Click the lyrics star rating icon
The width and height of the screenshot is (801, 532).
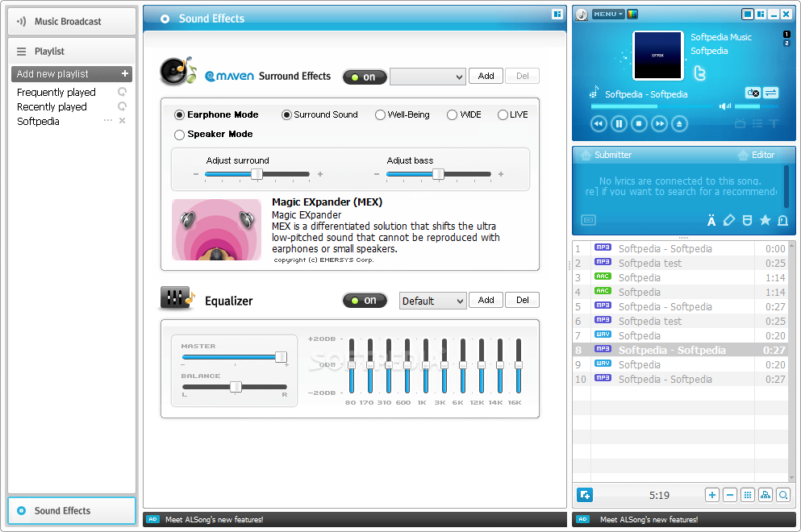765,220
